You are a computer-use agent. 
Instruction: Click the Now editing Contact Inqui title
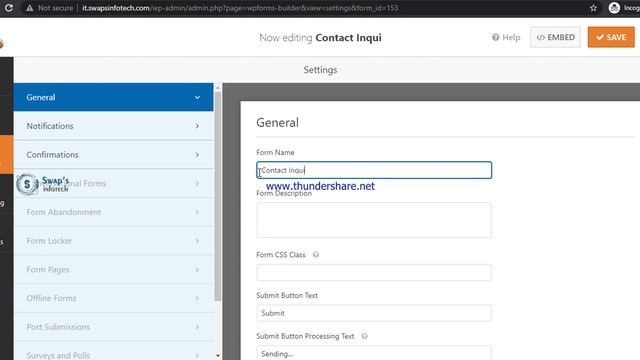tap(320, 38)
